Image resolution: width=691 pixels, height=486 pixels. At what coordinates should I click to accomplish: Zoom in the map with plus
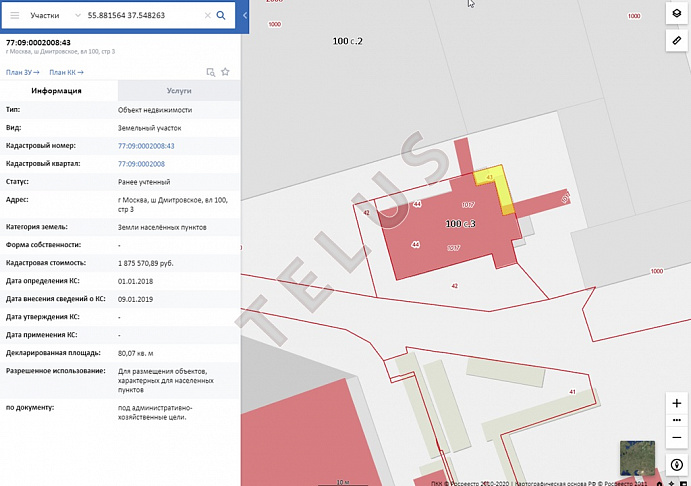coord(676,403)
